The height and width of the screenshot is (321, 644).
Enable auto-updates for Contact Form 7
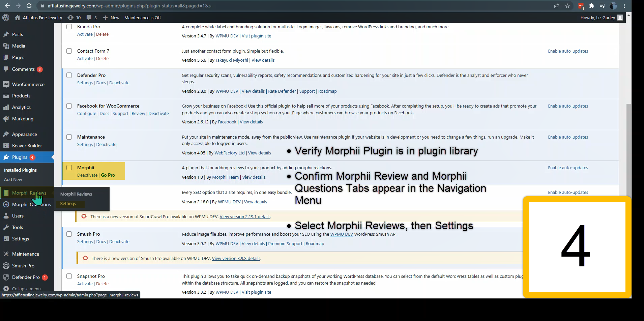point(568,51)
